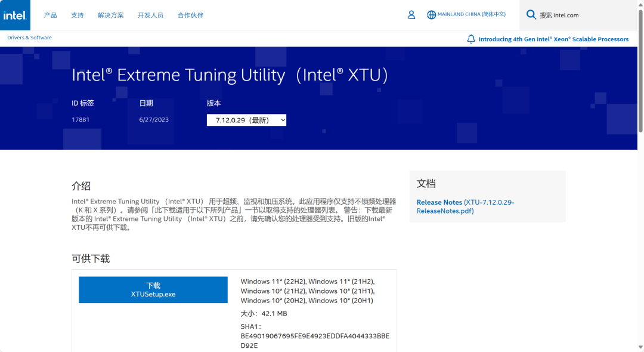Open the 支持 menu

[x=77, y=15]
